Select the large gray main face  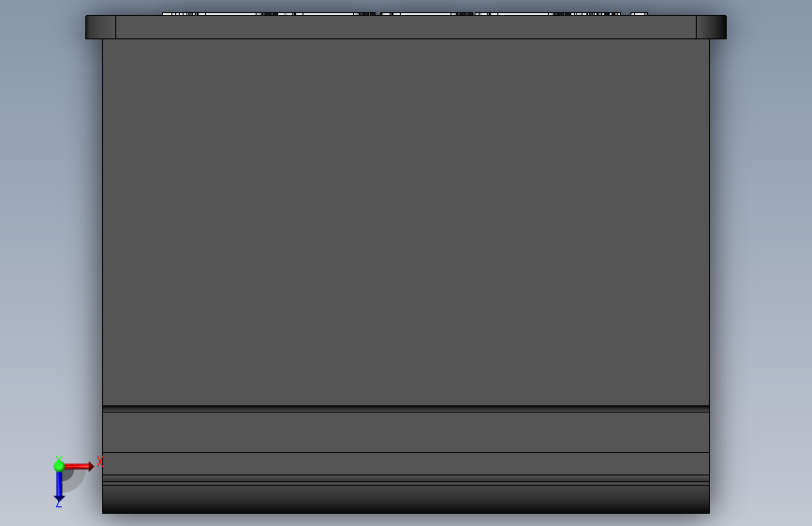point(406,222)
